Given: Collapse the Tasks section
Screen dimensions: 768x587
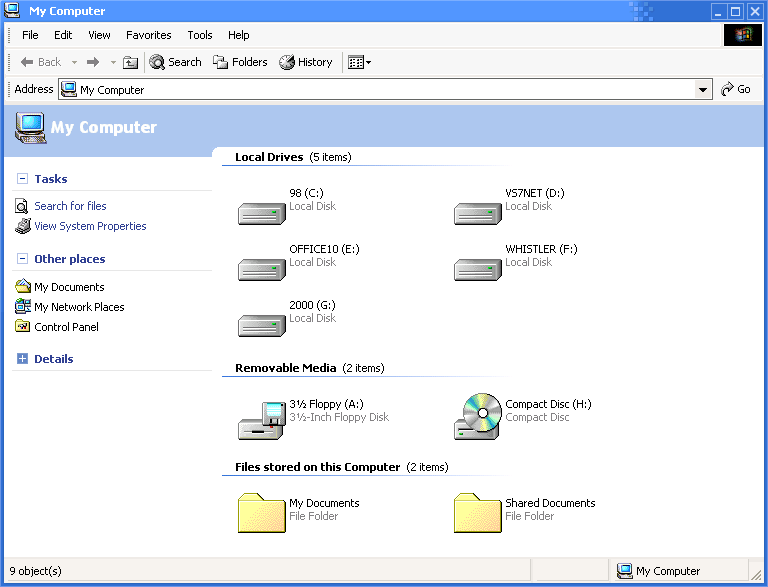Looking at the screenshot, I should [22, 178].
